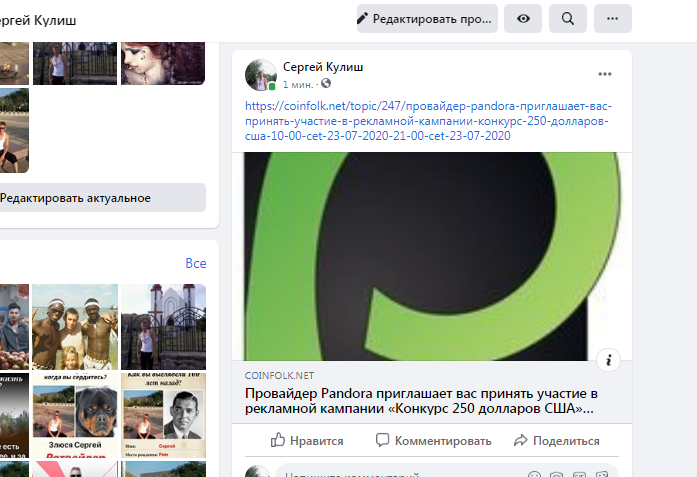697x477 pixels.
Task: Click the post author avatar picture
Action: click(261, 75)
